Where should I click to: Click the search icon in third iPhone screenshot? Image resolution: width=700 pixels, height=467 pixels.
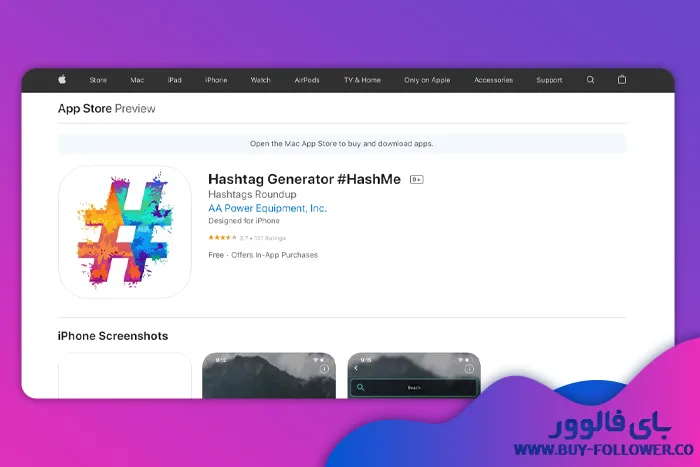click(x=360, y=387)
